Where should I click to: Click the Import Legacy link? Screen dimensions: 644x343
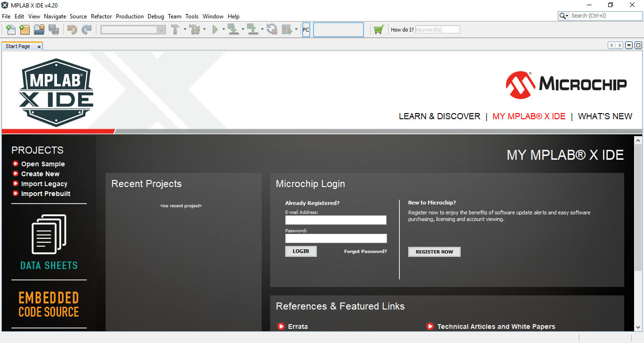click(x=44, y=184)
